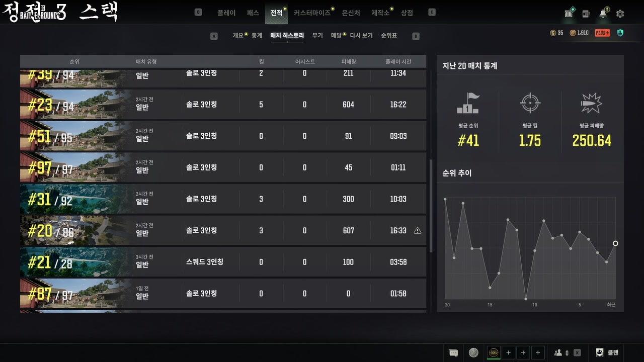Screen dimensions: 644x362
Task: Click the Q key hint before 플레이
Action: point(198,13)
